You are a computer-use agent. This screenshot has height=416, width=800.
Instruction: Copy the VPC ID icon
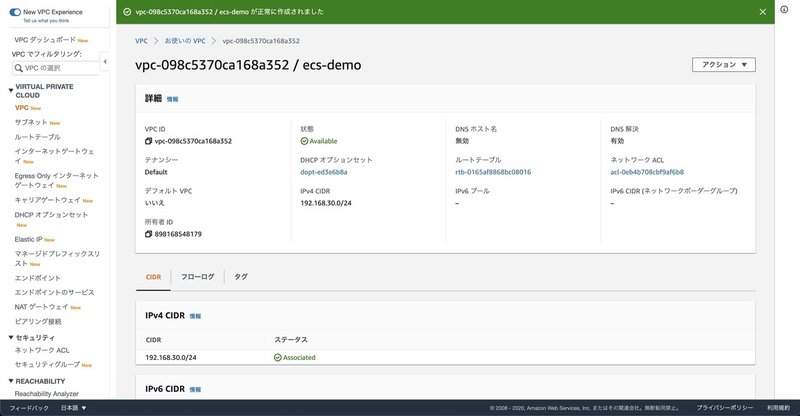click(148, 141)
